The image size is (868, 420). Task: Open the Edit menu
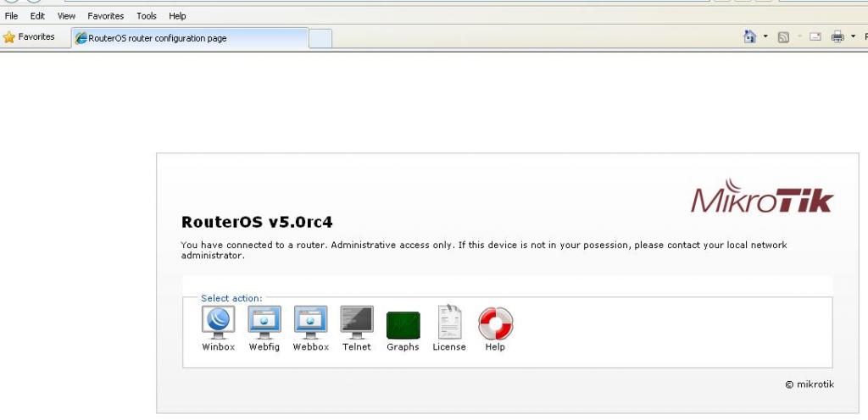[x=37, y=16]
